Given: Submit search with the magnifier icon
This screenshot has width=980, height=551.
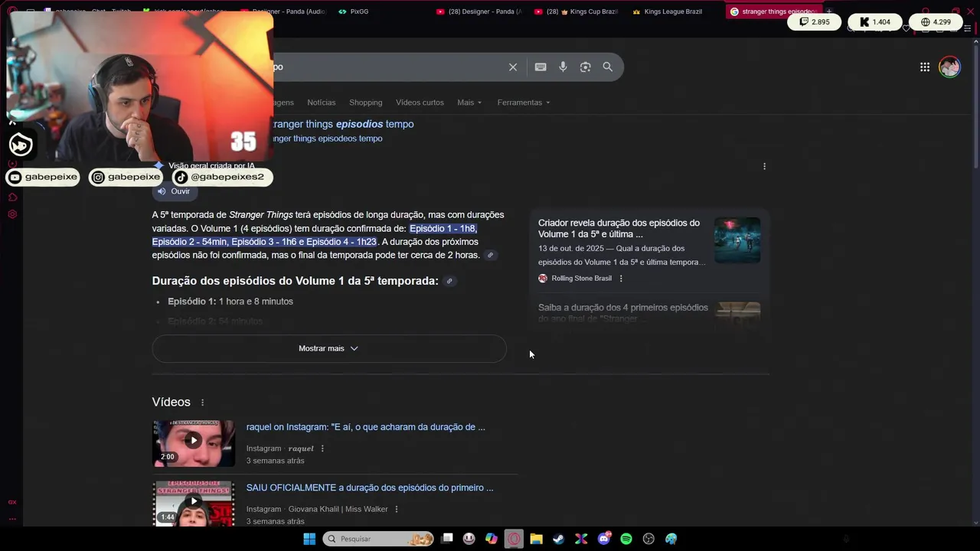Looking at the screenshot, I should click(608, 67).
